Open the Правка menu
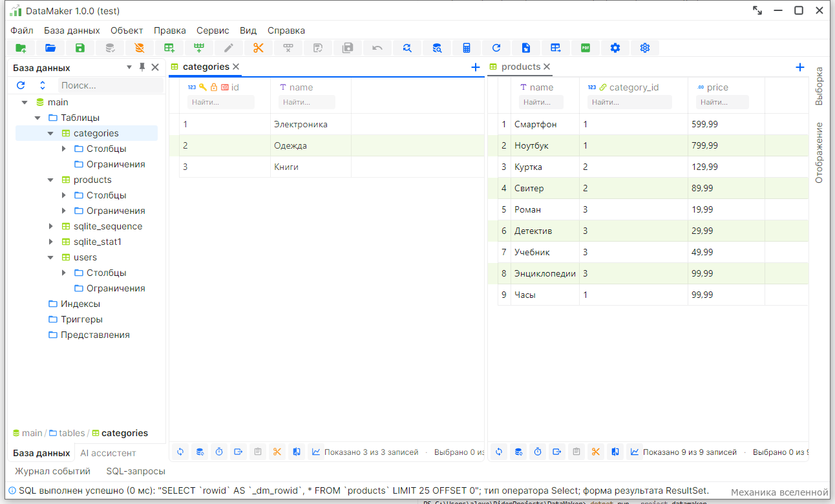 170,30
